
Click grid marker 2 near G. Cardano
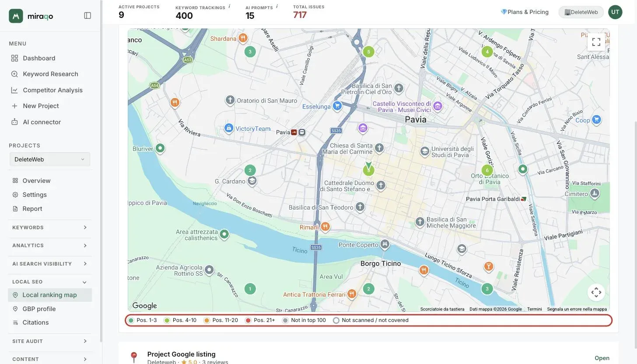click(250, 170)
